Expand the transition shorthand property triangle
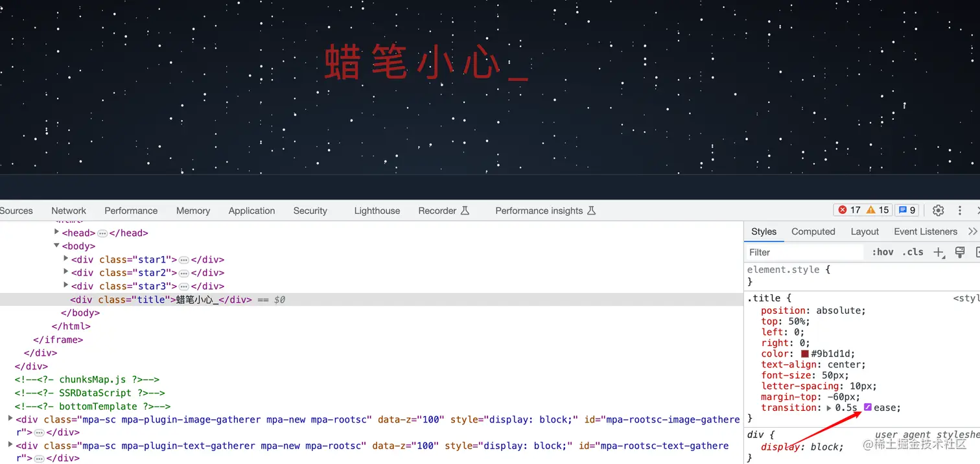The width and height of the screenshot is (980, 464). tap(829, 408)
